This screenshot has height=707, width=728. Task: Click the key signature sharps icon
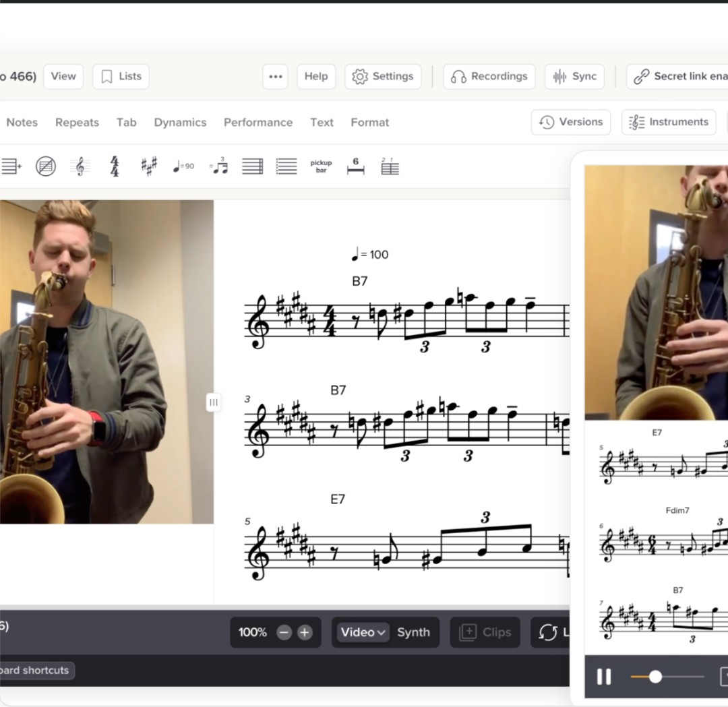[x=148, y=166]
